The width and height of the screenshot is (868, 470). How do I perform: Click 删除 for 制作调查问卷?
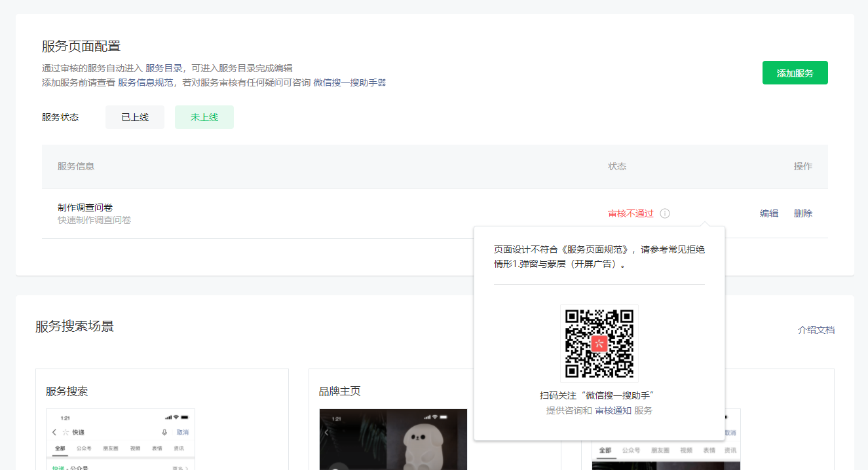803,213
